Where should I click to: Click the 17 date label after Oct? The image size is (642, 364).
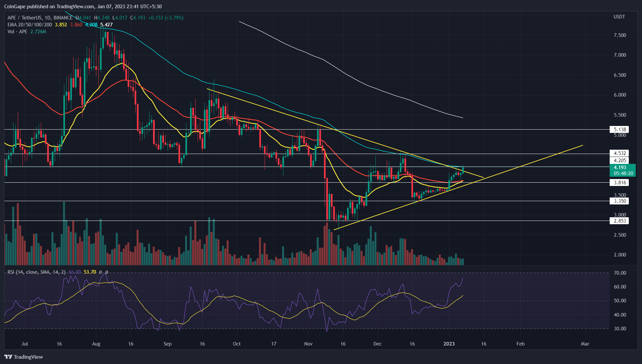coord(273,344)
